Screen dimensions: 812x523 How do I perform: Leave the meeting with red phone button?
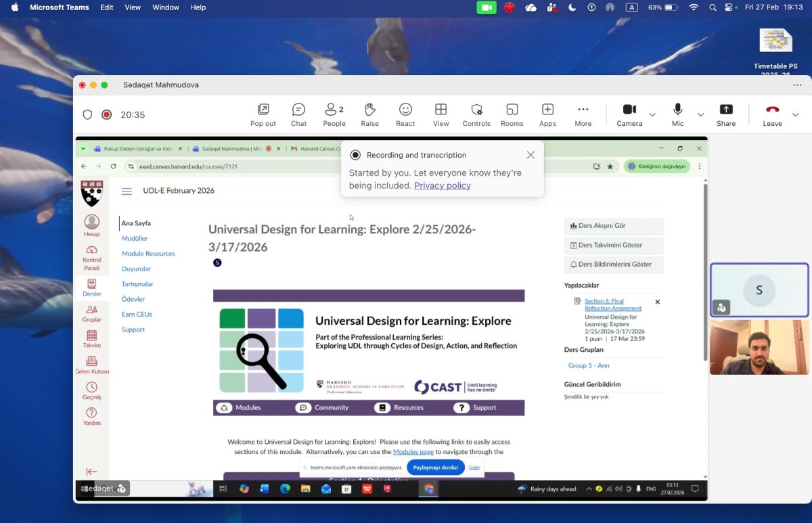772,114
